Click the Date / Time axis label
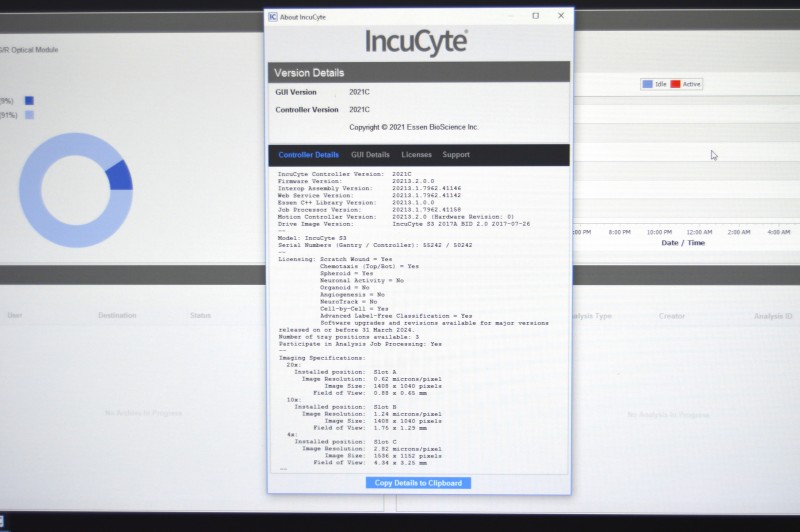 pos(683,243)
